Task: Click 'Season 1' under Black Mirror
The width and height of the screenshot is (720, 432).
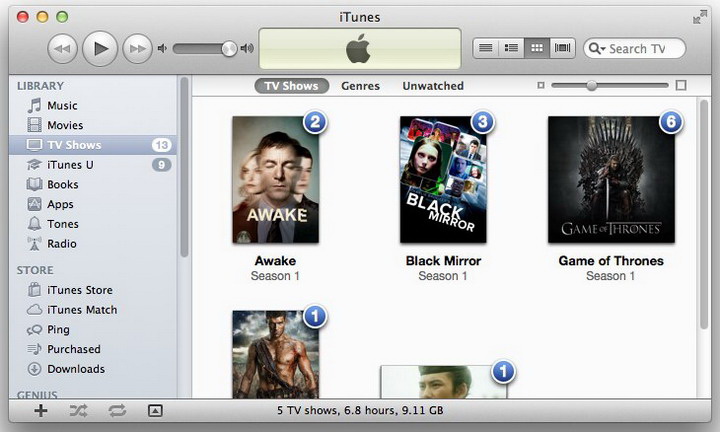Action: point(443,276)
